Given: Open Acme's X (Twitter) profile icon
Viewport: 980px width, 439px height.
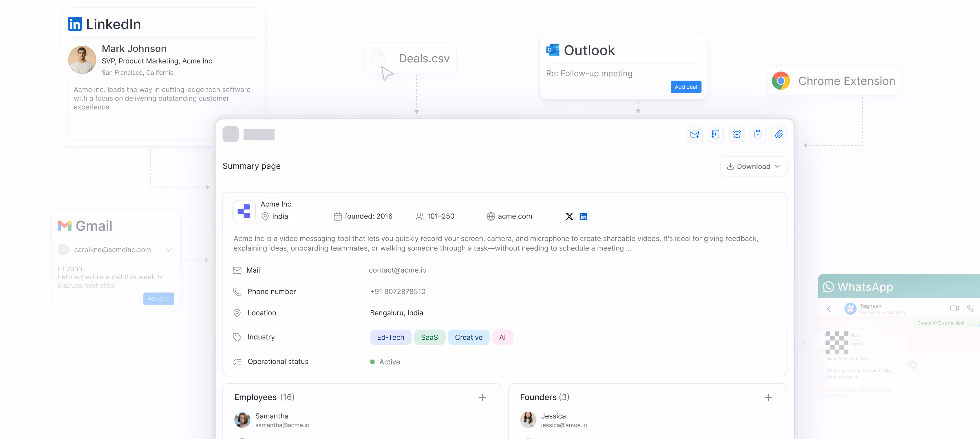Looking at the screenshot, I should point(569,217).
